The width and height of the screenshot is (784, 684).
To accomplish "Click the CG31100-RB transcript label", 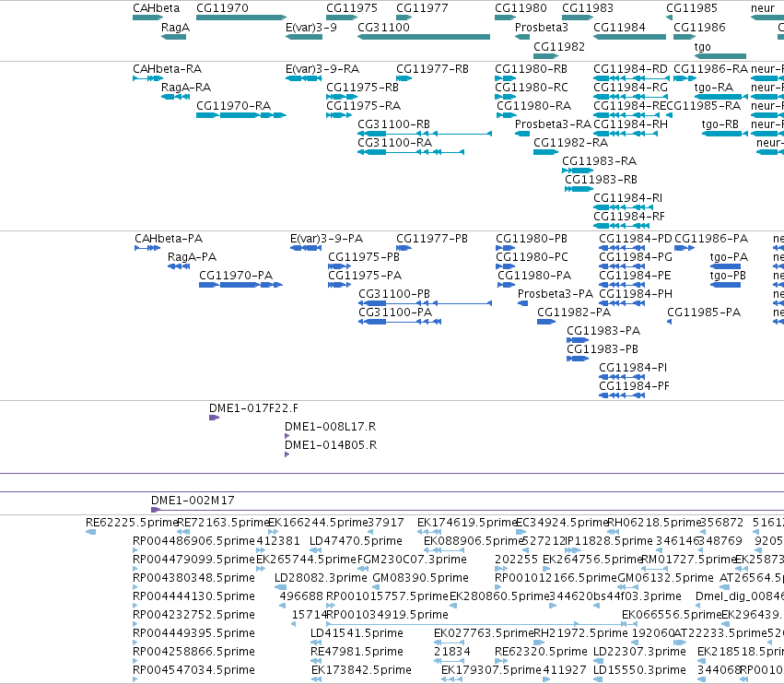I will click(393, 124).
